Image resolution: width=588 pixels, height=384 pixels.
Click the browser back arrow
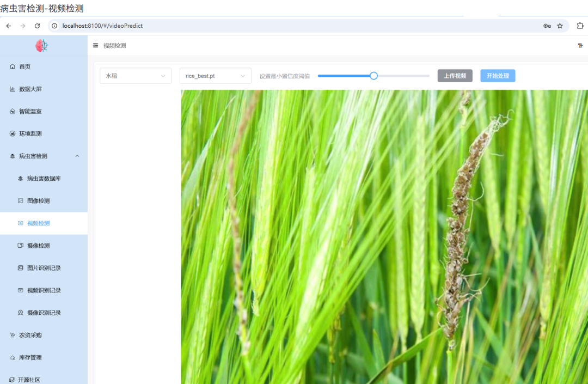click(9, 26)
